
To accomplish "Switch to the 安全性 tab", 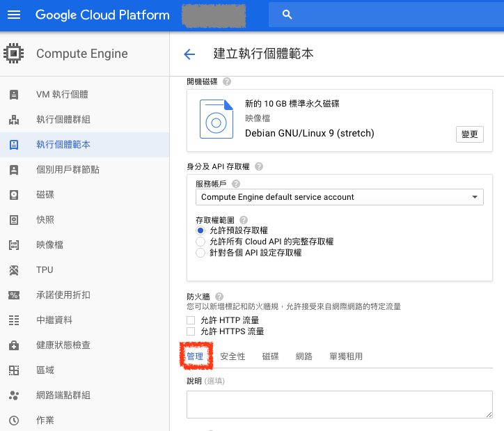I will point(233,356).
